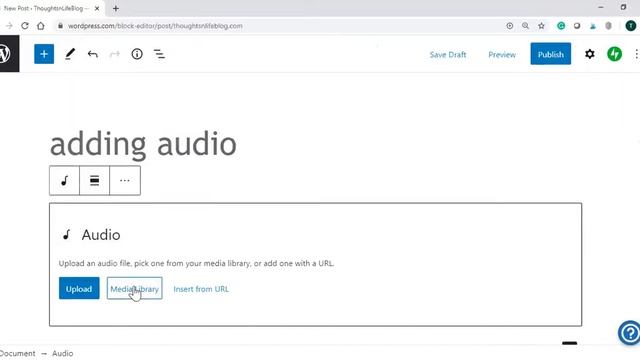
Task: Reload the browser page
Action: (25, 26)
